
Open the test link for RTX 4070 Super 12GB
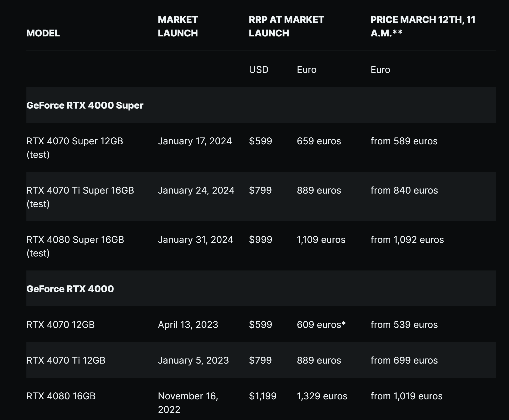point(38,155)
